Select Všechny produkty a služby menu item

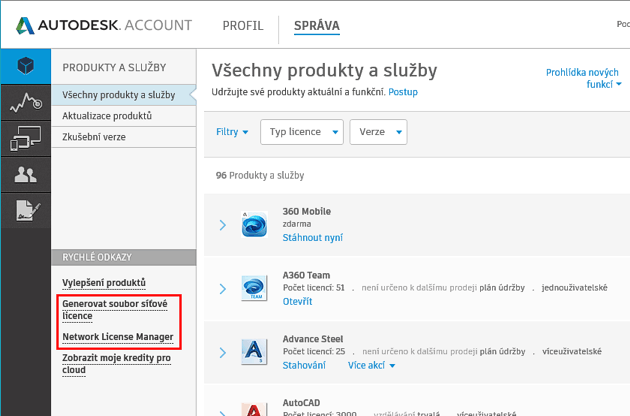tap(124, 95)
